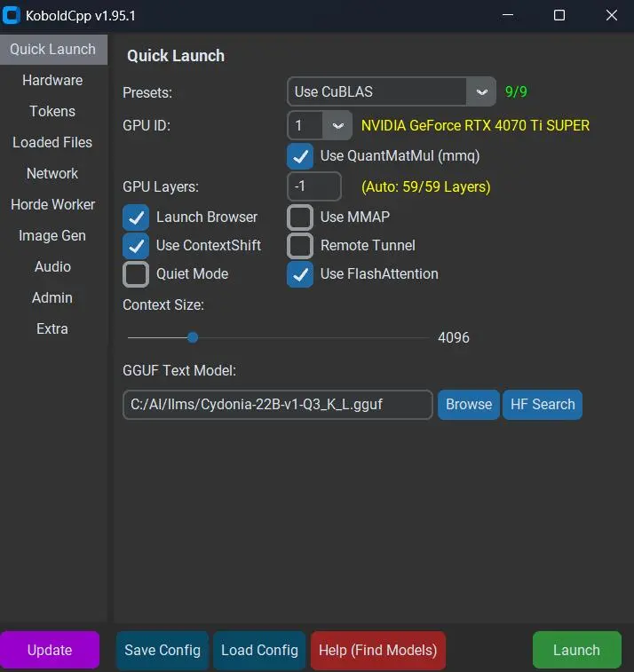The height and width of the screenshot is (672, 634).
Task: Click the KoboldCpp app icon in title bar
Action: click(12, 15)
